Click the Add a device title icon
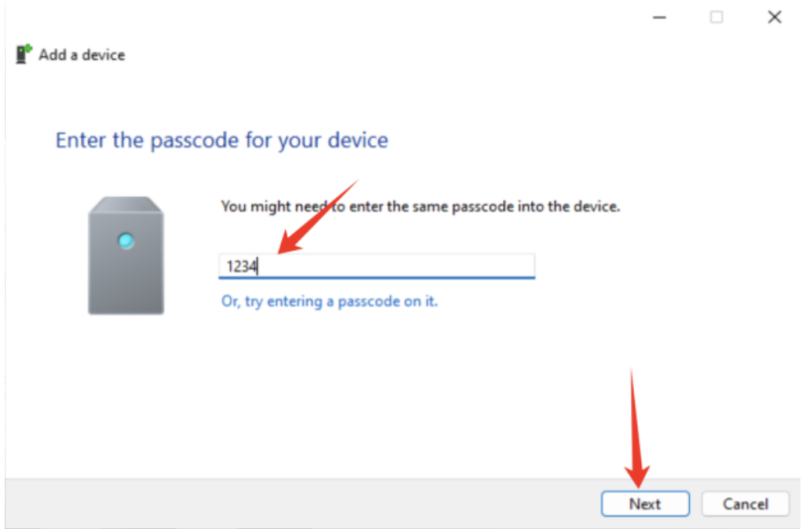 24,54
